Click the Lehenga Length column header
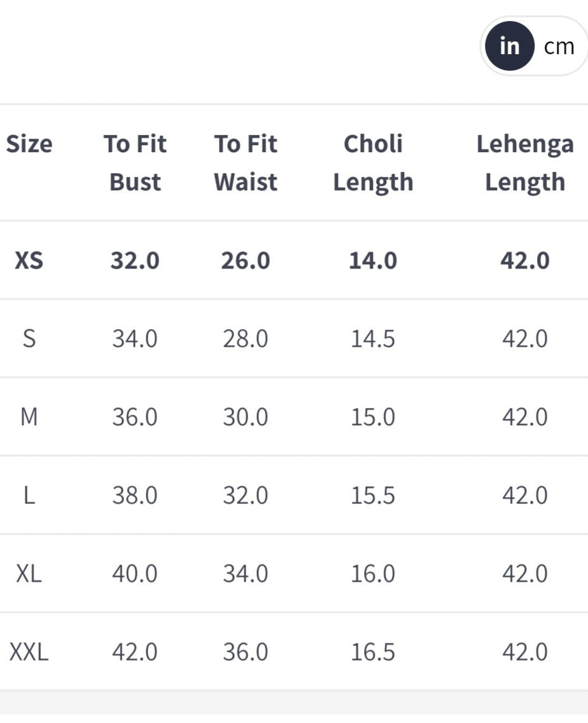Image resolution: width=588 pixels, height=723 pixels. coord(525,163)
